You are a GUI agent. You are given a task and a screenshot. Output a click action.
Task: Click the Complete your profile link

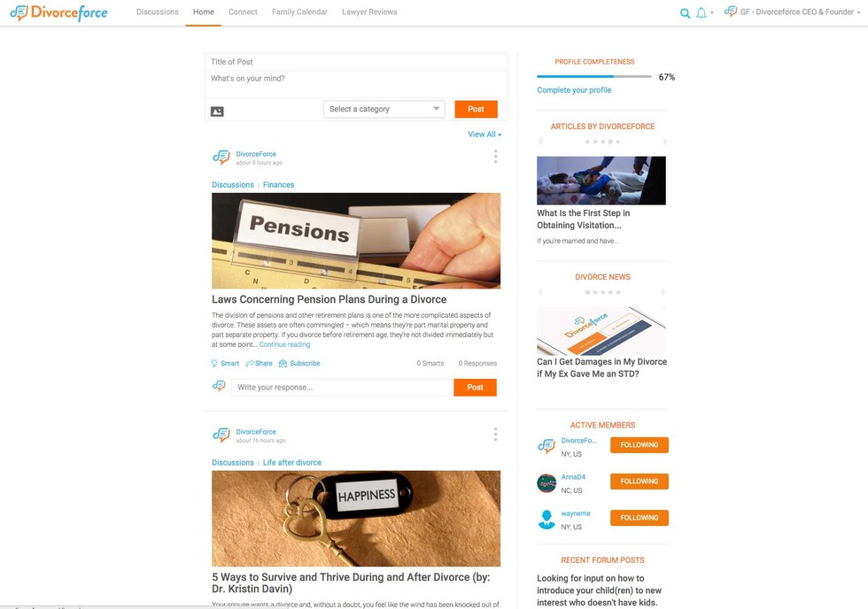(x=574, y=90)
